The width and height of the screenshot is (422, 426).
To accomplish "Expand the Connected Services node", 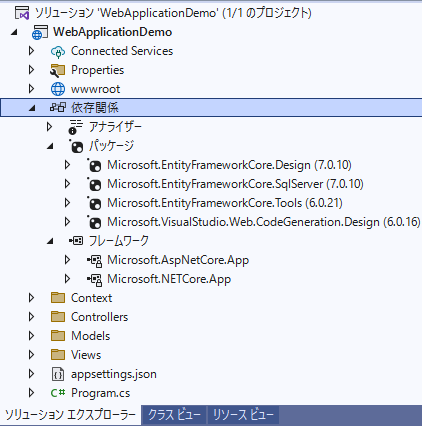I will coord(32,51).
